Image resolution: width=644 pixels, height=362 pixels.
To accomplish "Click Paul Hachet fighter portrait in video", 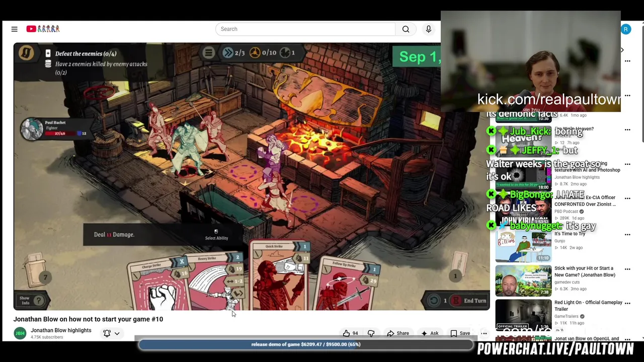I will tap(32, 129).
